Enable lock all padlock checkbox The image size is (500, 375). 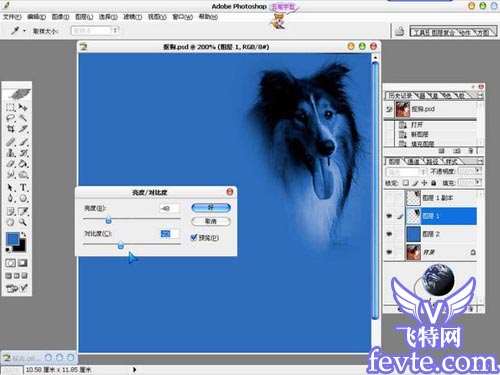[x=433, y=183]
